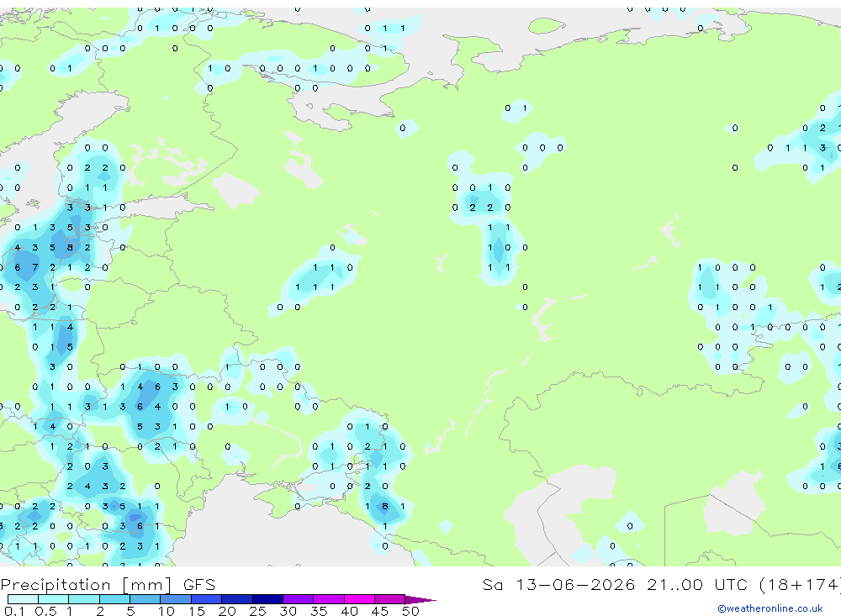841x616 pixels.
Task: Click the 25–30 mm dark navy legend box
Action: pyautogui.click(x=267, y=599)
